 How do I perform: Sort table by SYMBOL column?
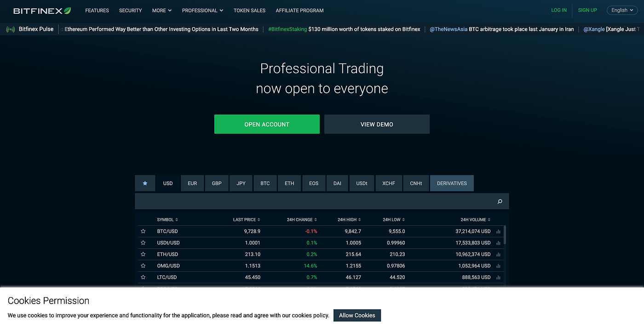coord(167,220)
